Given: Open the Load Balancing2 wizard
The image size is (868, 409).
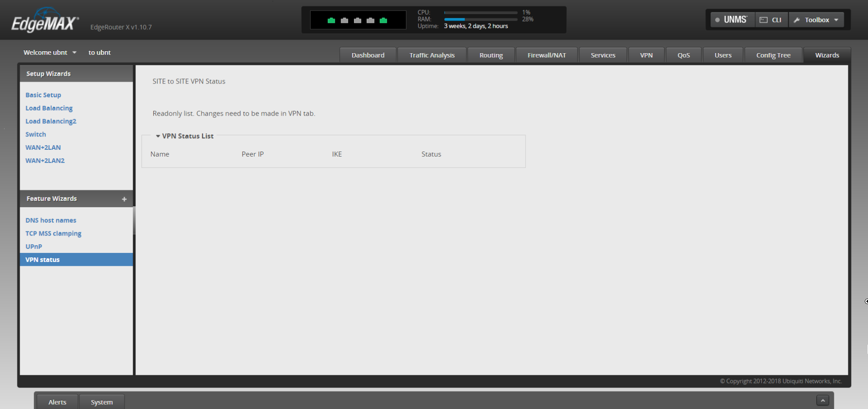Looking at the screenshot, I should click(x=51, y=121).
